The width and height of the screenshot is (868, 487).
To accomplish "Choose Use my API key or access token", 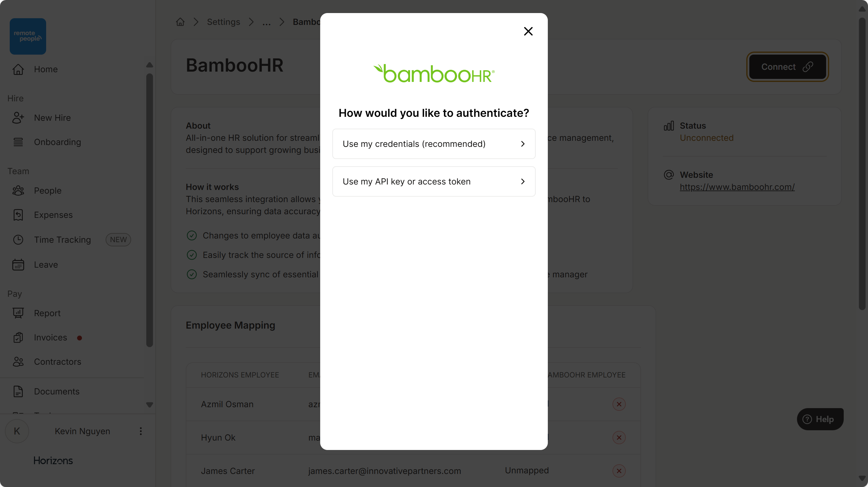I will coord(434,181).
